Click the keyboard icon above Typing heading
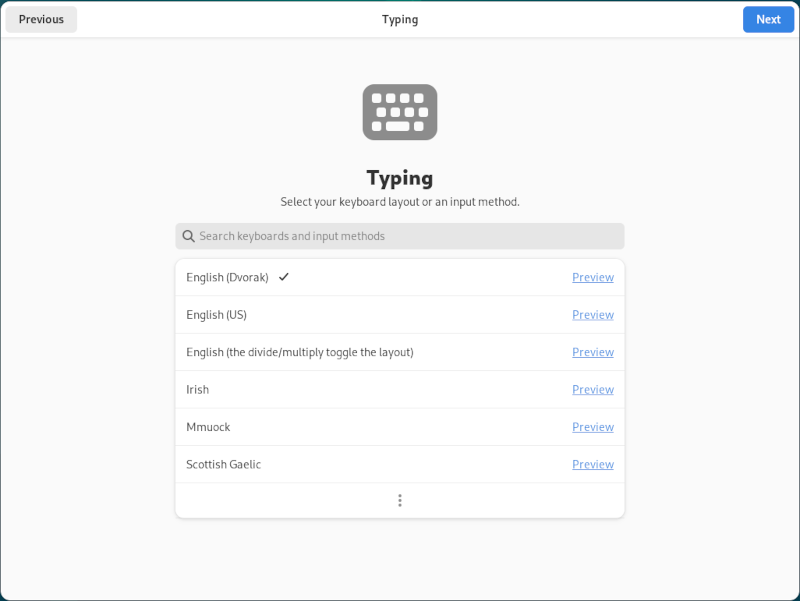Image resolution: width=800 pixels, height=601 pixels. tap(399, 112)
